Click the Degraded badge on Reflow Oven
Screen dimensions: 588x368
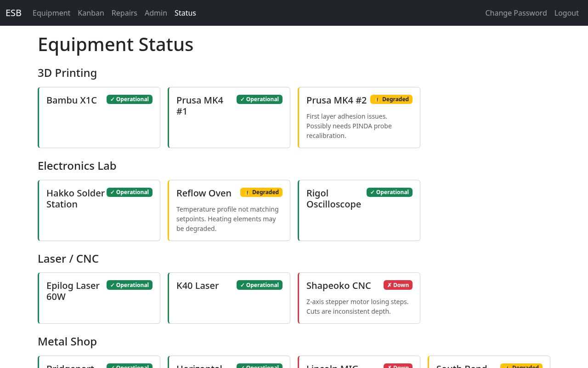point(261,192)
